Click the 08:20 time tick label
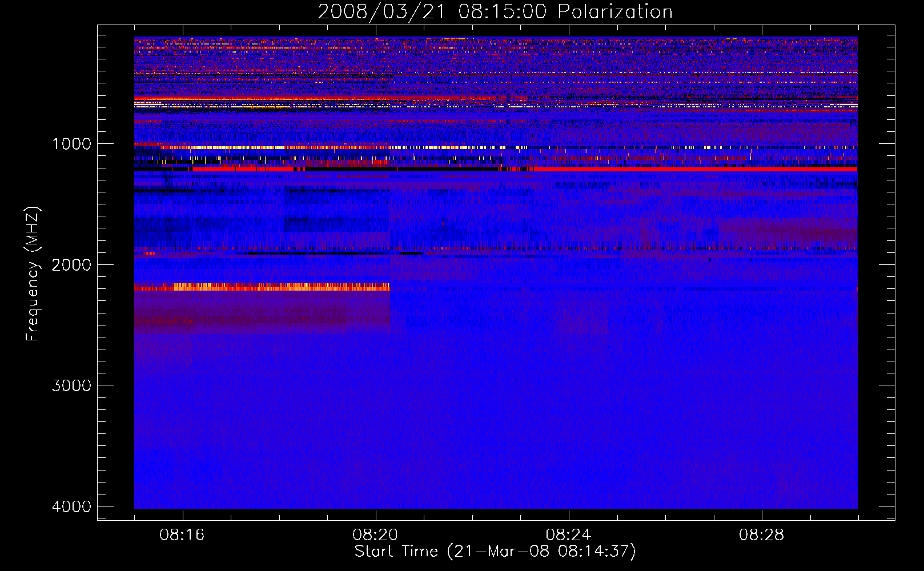Image resolution: width=924 pixels, height=571 pixels. (x=375, y=535)
